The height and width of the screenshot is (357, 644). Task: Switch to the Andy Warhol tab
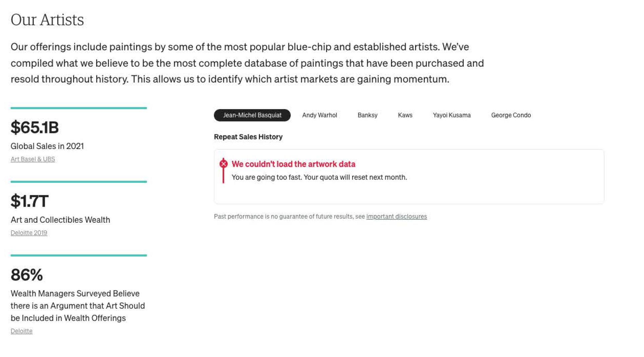319,115
